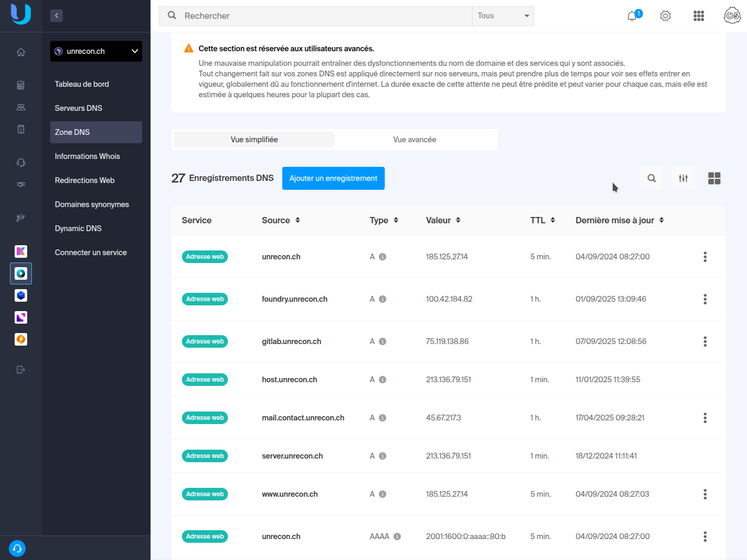Open row actions for the AAAA record
The image size is (747, 560).
[705, 536]
